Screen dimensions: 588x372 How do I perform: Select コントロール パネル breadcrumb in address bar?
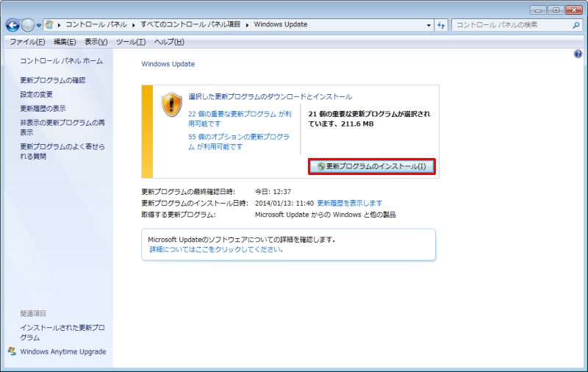tap(96, 24)
